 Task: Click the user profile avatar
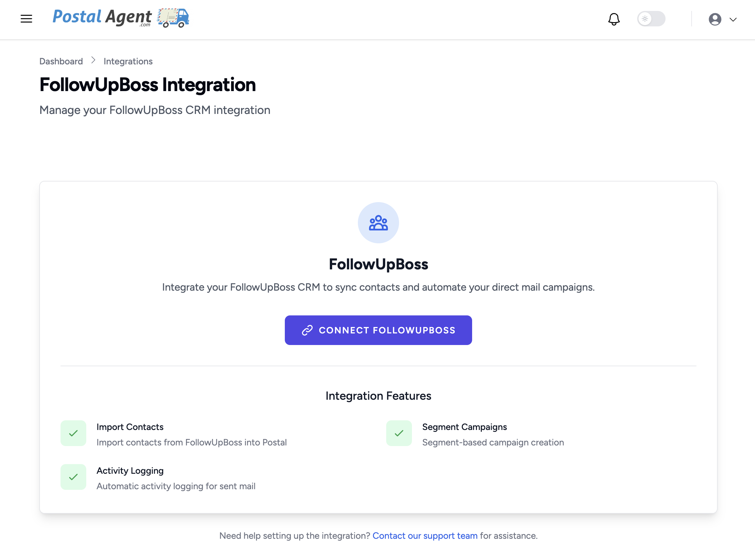pos(715,19)
